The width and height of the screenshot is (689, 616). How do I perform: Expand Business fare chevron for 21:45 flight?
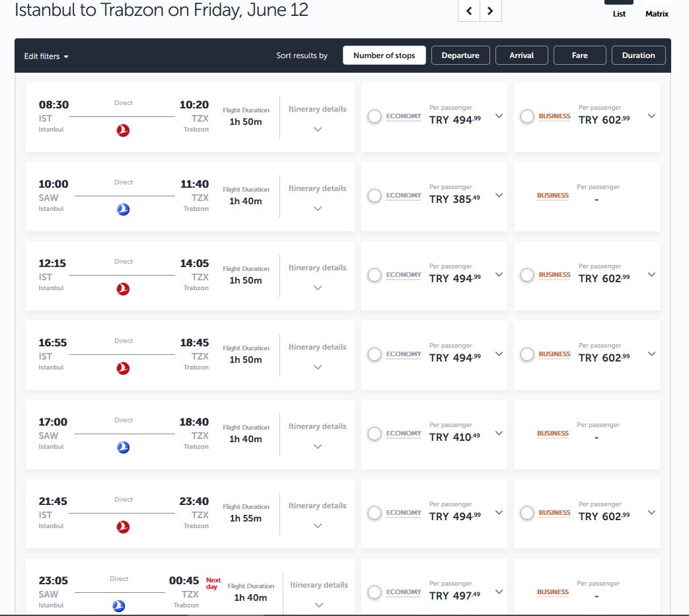[x=651, y=512]
